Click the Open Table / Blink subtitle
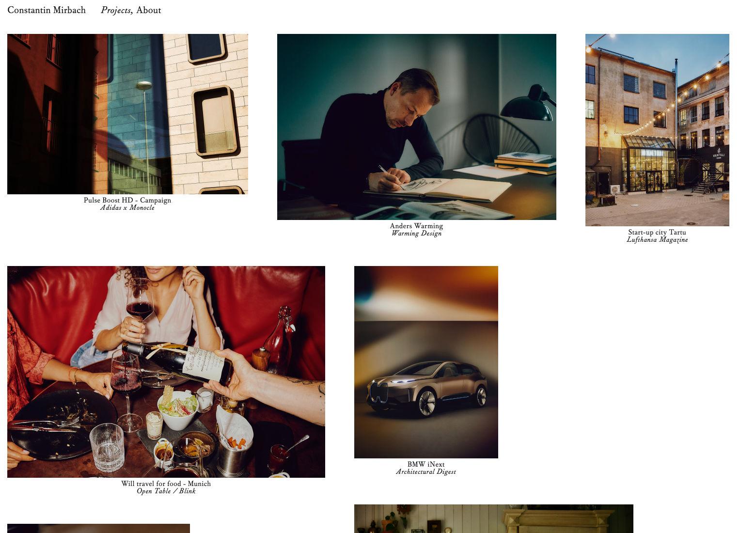 (x=166, y=491)
